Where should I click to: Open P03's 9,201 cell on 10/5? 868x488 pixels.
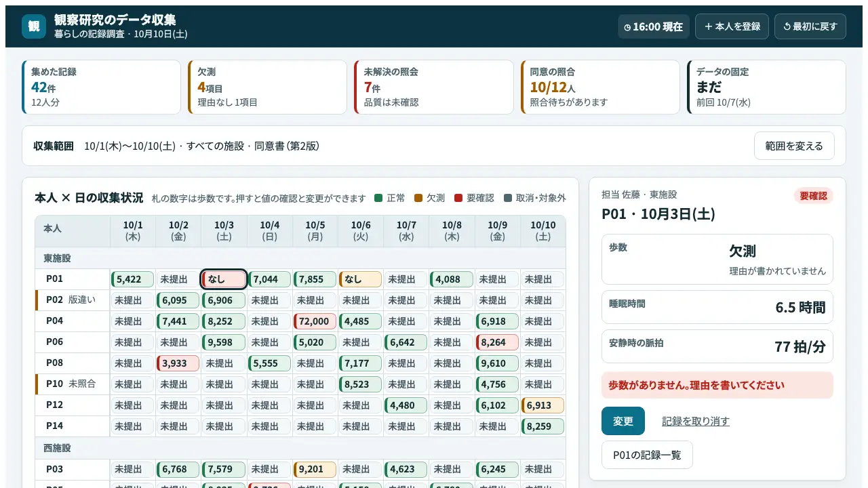(x=315, y=469)
